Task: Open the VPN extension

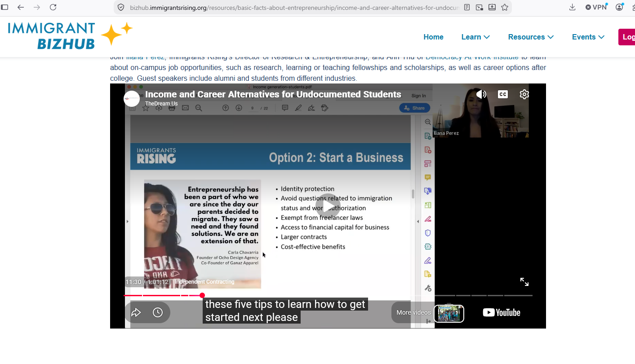Action: tap(596, 7)
